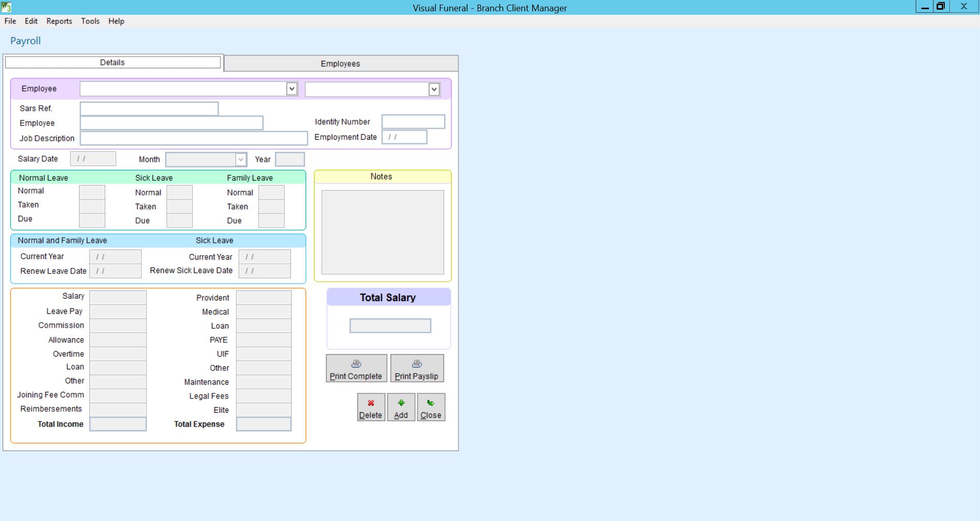This screenshot has height=521, width=980.
Task: Click the green arrow Close icon
Action: coord(431,403)
